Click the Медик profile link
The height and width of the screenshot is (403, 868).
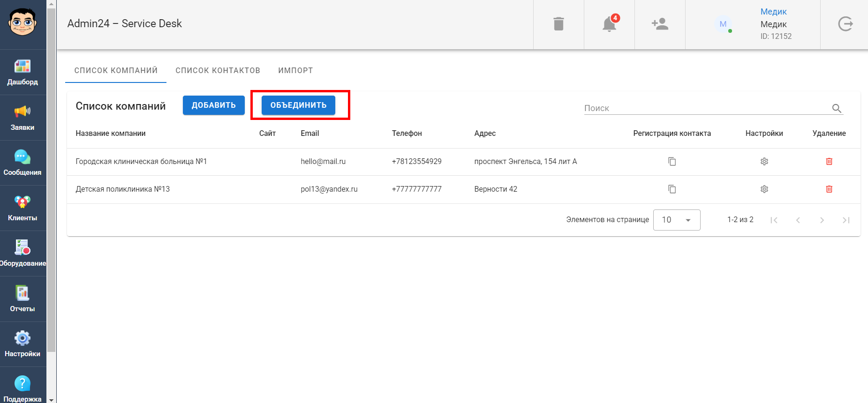[x=773, y=12]
